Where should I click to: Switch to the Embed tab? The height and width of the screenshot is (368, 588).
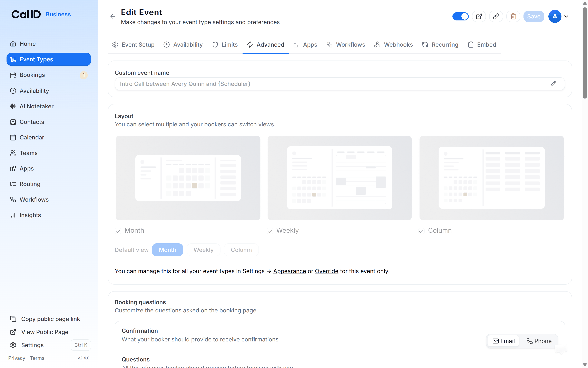coord(482,45)
